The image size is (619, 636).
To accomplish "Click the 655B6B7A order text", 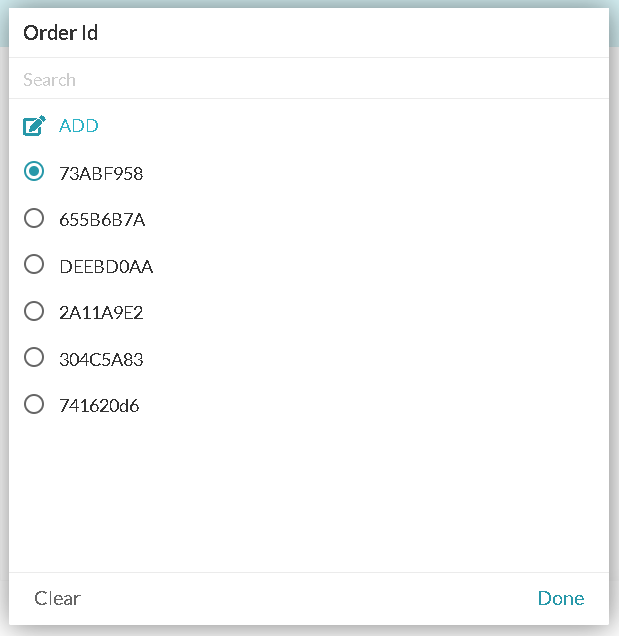I will click(x=102, y=220).
